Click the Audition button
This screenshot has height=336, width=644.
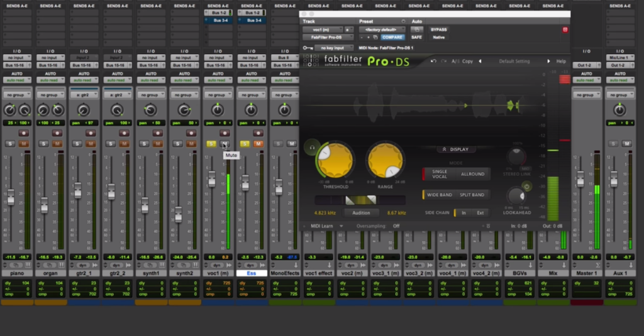pos(361,213)
